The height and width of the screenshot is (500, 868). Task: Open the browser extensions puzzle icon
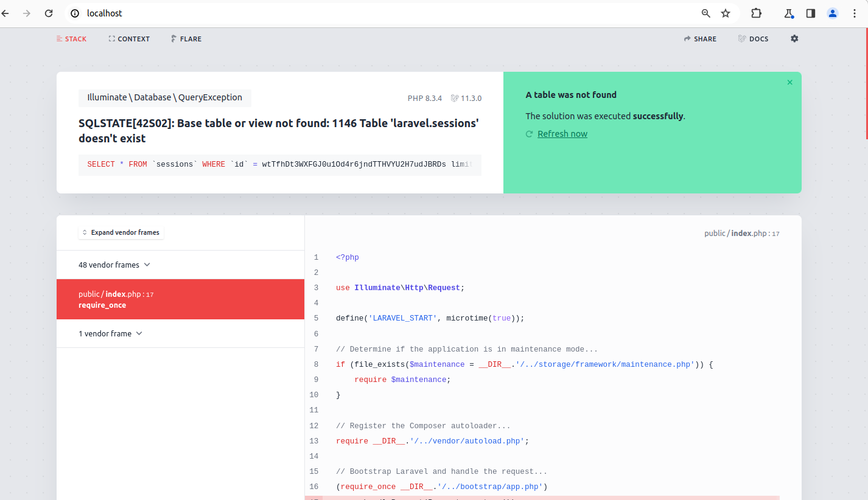756,13
